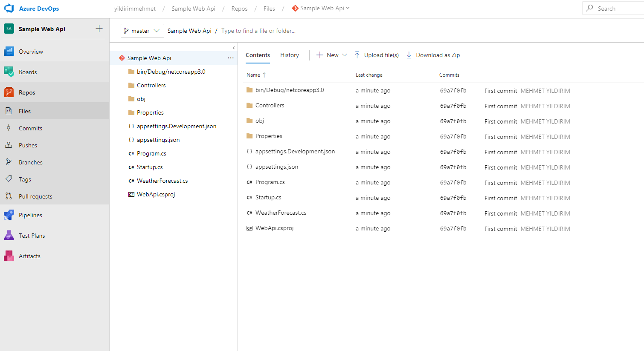Collapse the file tree pane chevron
Image resolution: width=644 pixels, height=351 pixels.
coord(233,47)
